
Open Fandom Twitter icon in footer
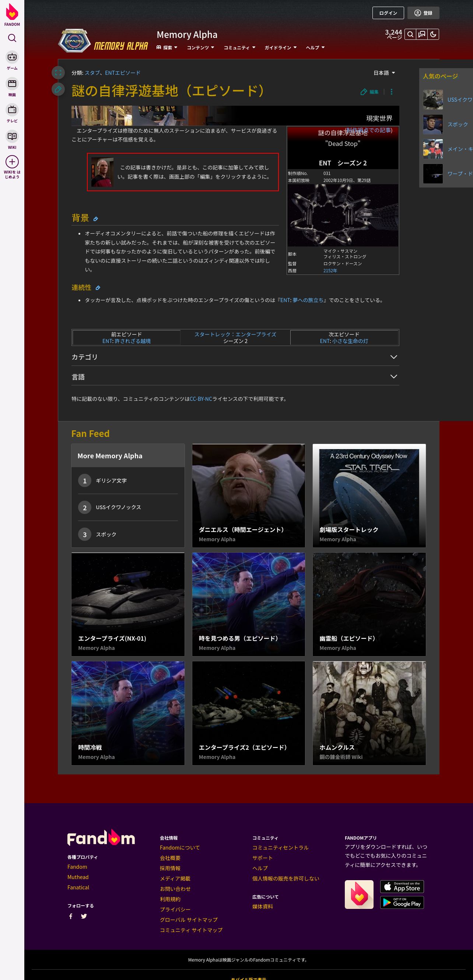[84, 916]
